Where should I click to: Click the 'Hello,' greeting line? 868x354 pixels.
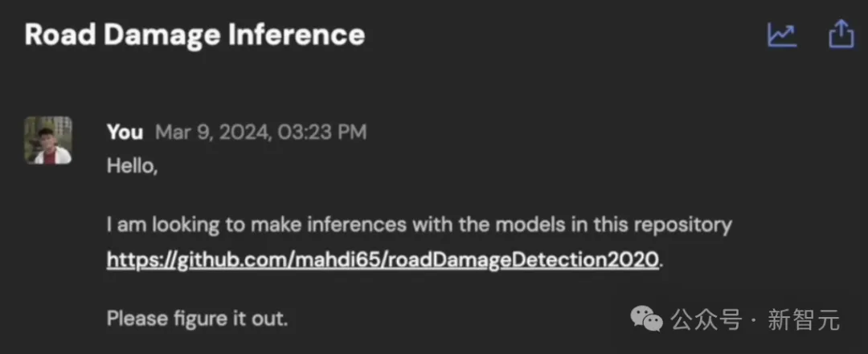pyautogui.click(x=133, y=165)
